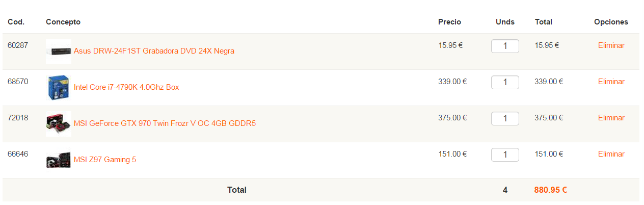Viewport: 644px width, 205px height.
Task: Click the MSI Z97 motherboard thumbnail
Action: (x=59, y=160)
